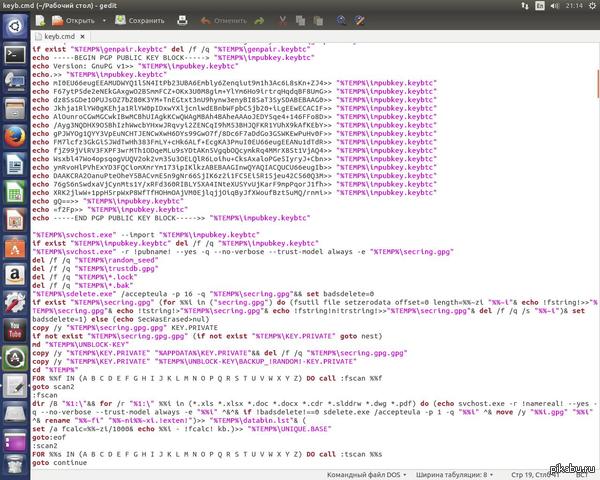Viewport: 600px width, 480px height.
Task: Click the 'del /f /q random_seed' line
Action: click(95, 260)
